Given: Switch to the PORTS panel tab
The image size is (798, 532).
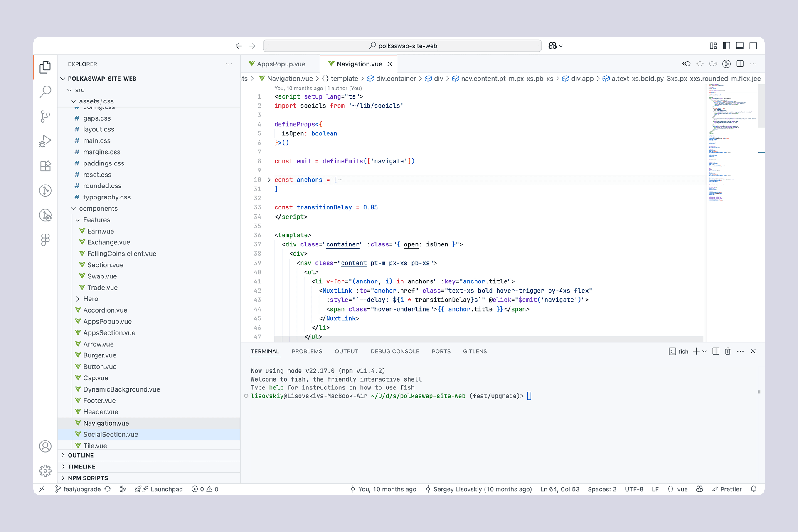Looking at the screenshot, I should point(441,351).
